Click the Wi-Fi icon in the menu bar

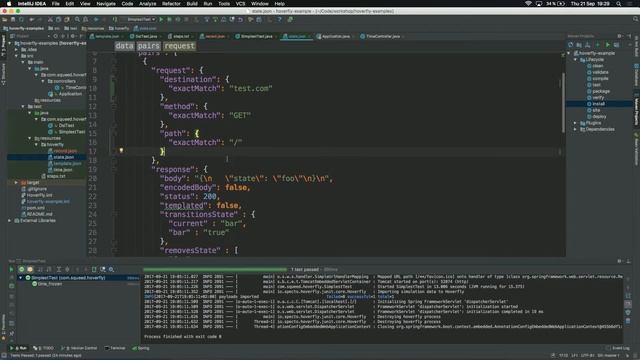(528, 4)
